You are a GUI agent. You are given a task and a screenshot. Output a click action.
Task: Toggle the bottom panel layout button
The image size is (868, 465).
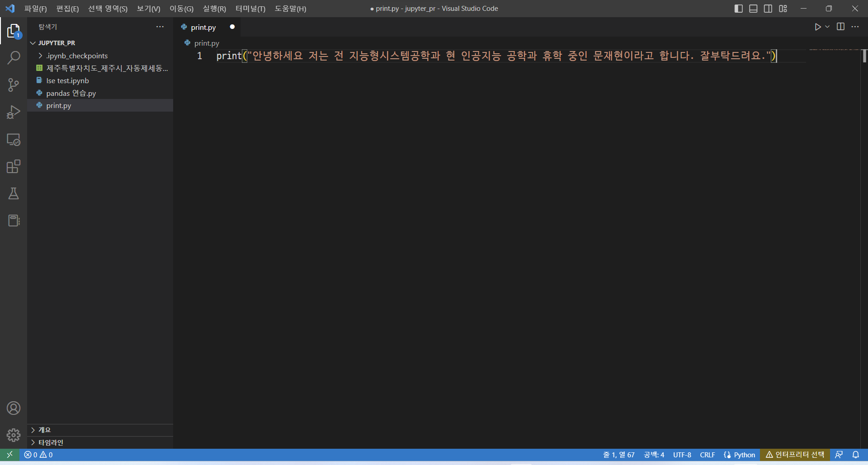753,9
